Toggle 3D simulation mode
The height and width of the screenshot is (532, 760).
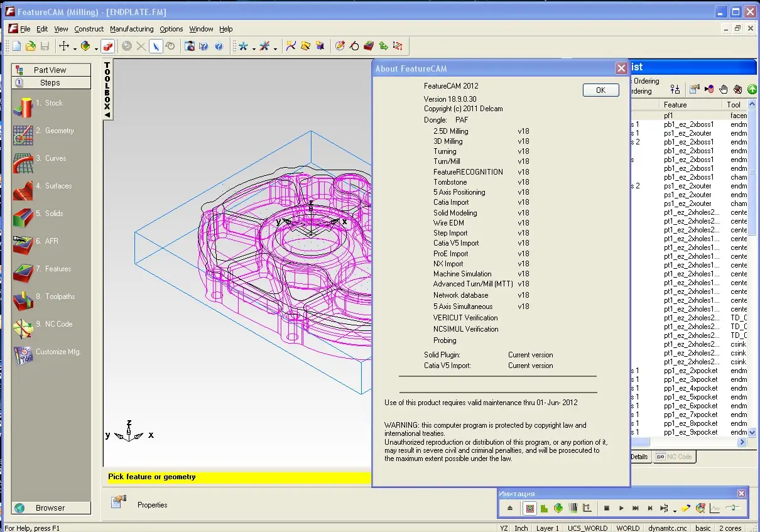coord(558,508)
